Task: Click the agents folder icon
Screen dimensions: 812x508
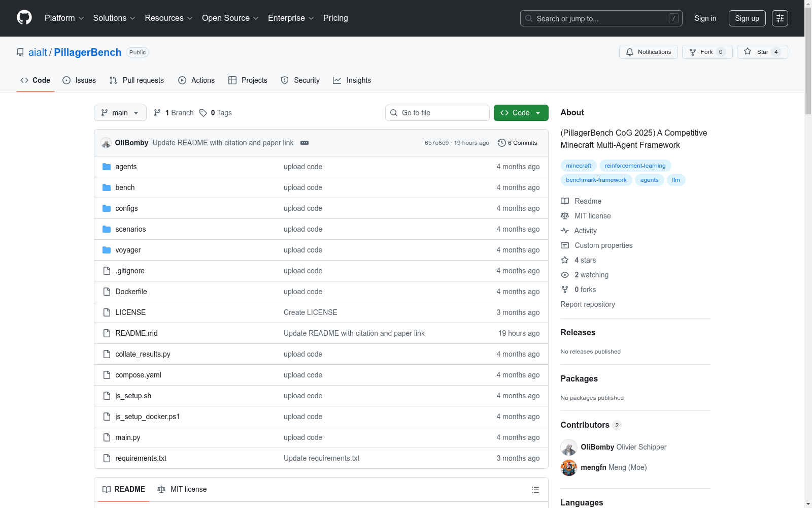Action: tap(107, 167)
